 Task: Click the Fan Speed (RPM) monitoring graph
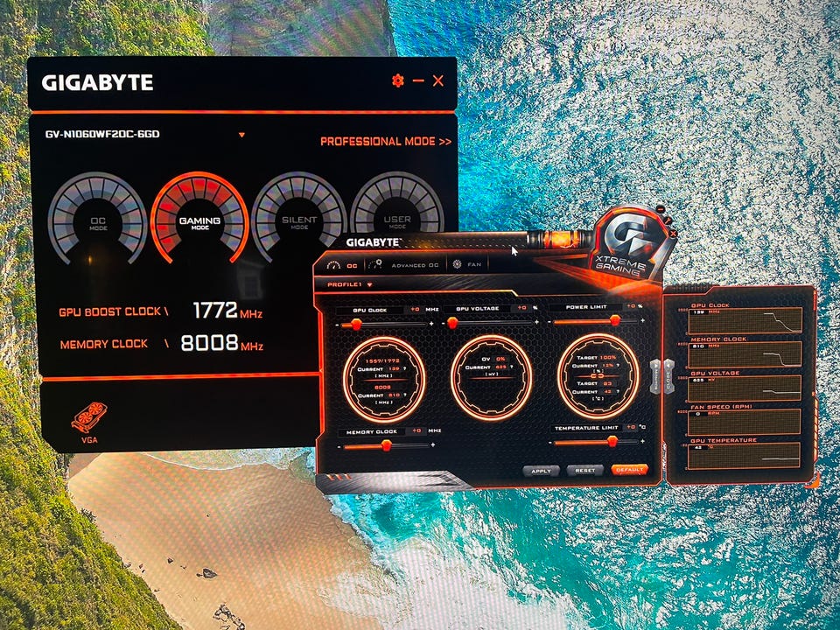pyautogui.click(x=744, y=422)
